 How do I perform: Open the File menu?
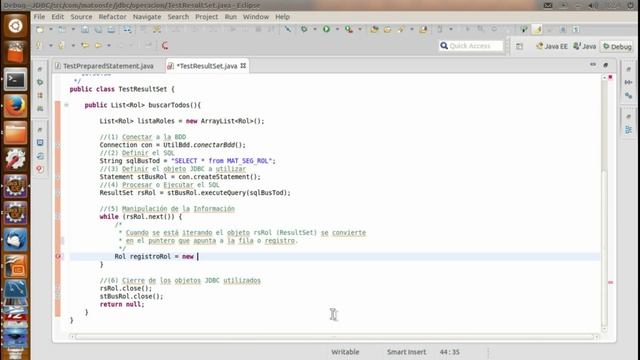click(x=39, y=17)
